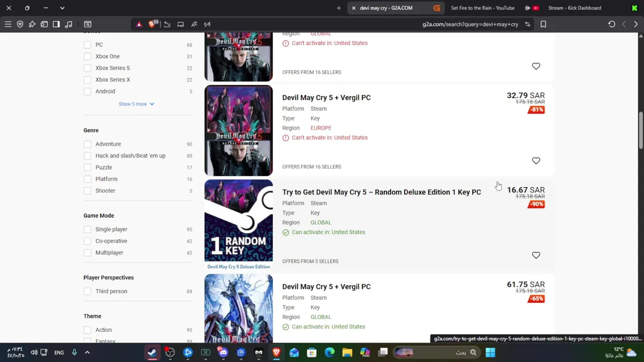The width and height of the screenshot is (644, 362).
Task: Add Random Deluxe Edition key to wishlist
Action: pos(536,255)
